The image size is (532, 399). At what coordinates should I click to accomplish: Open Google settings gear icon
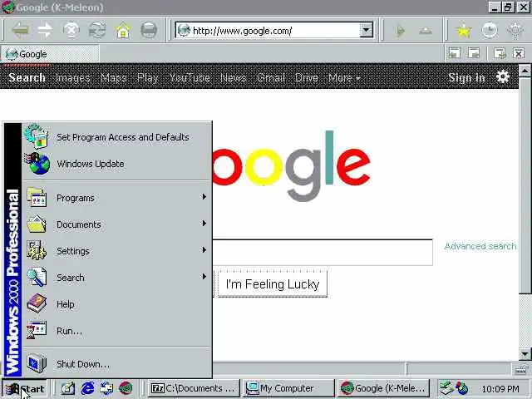502,77
